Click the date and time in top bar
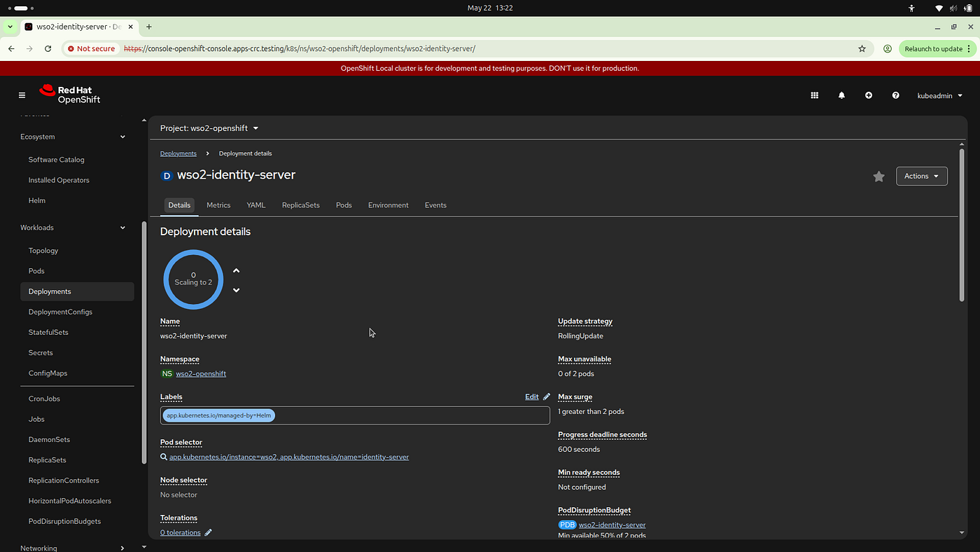 [490, 8]
